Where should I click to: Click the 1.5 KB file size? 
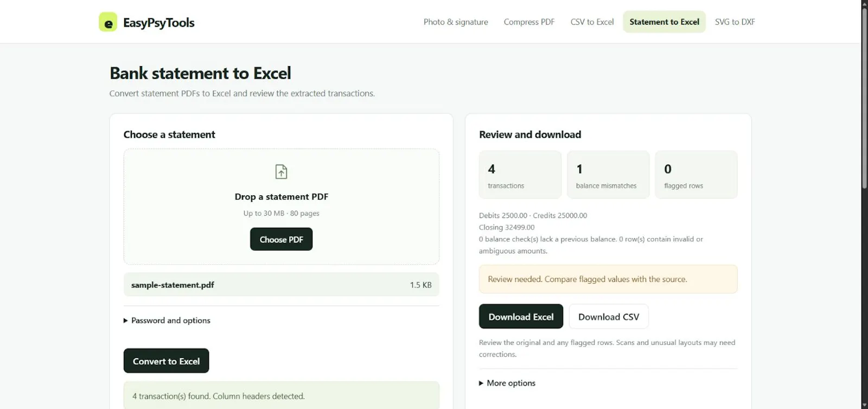click(420, 285)
